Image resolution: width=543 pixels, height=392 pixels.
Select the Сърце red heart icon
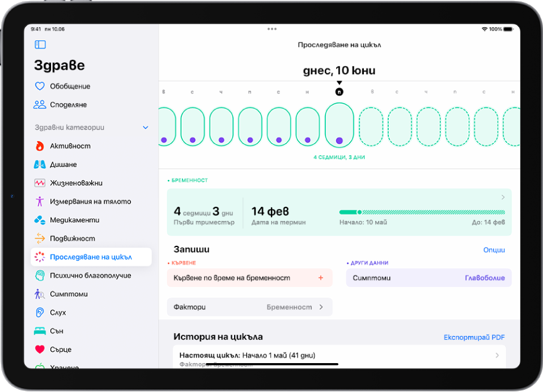tap(40, 350)
